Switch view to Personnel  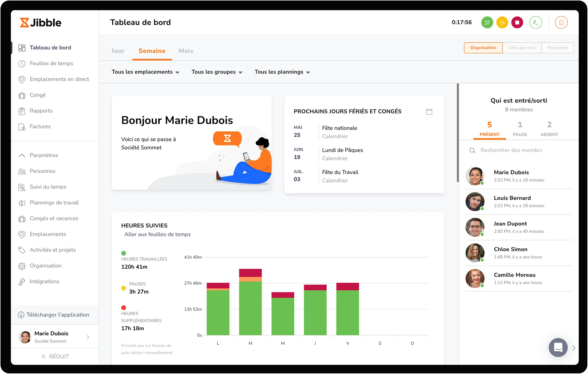coord(557,48)
